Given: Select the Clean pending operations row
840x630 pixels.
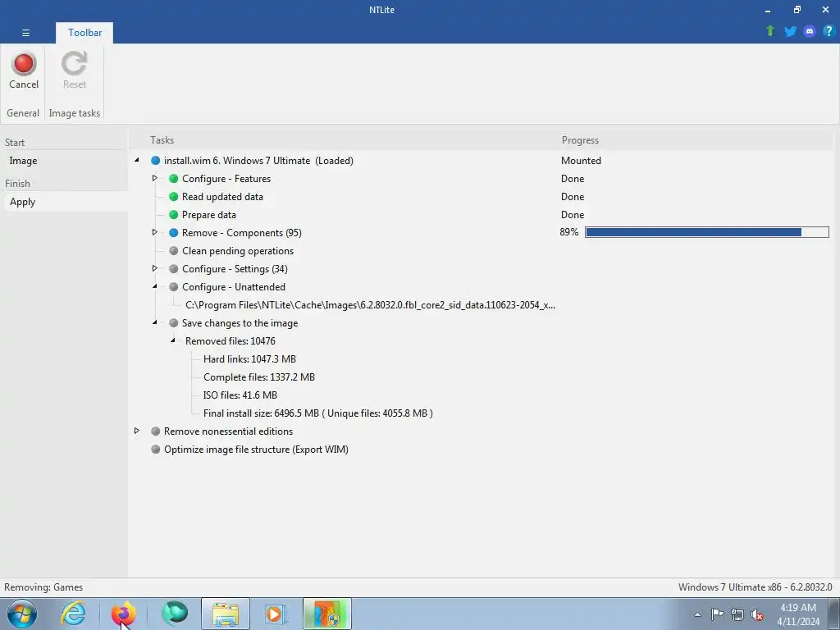Looking at the screenshot, I should click(x=238, y=251).
